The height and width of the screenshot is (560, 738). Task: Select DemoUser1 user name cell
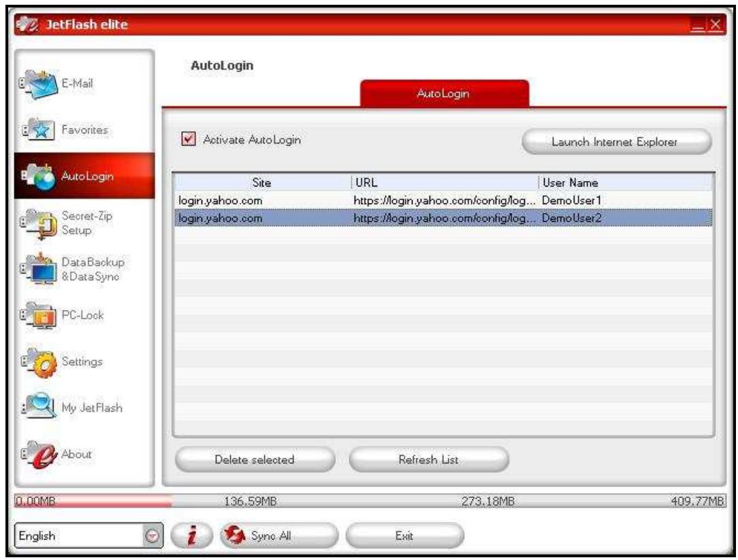(x=571, y=200)
